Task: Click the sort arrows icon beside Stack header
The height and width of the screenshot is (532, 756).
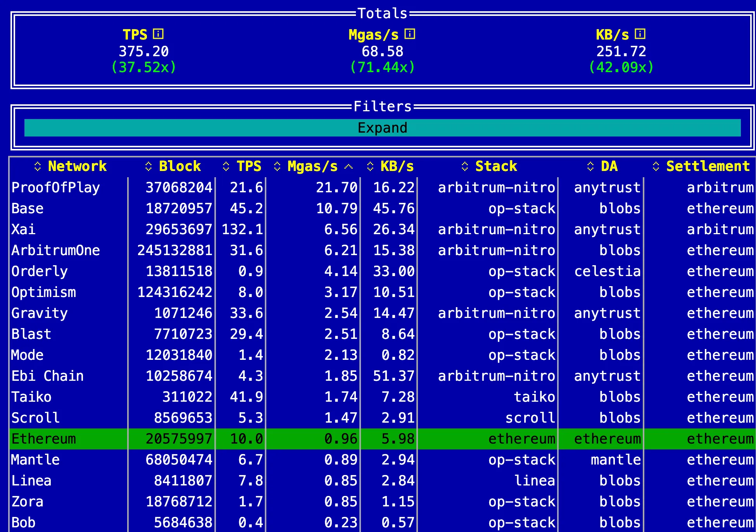Action: pyautogui.click(x=465, y=166)
